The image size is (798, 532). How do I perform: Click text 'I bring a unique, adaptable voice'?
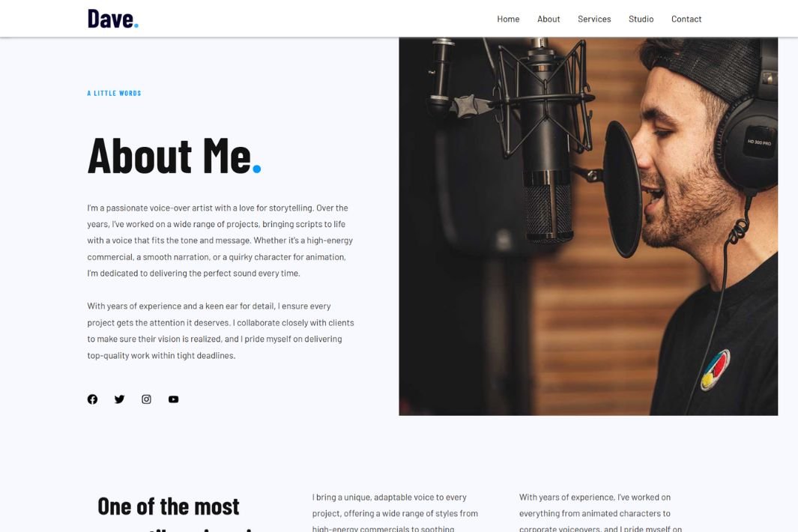[377, 497]
